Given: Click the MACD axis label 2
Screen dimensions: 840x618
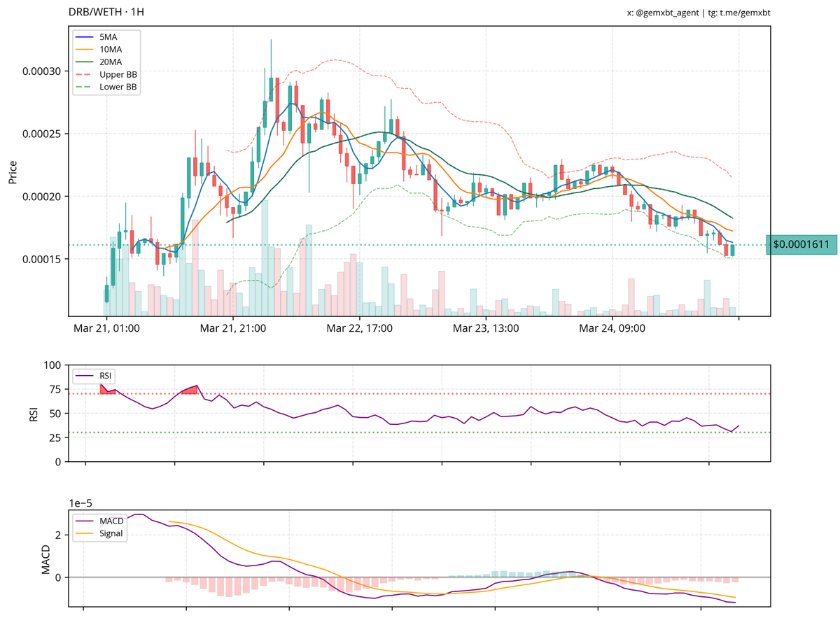Looking at the screenshot, I should point(58,535).
